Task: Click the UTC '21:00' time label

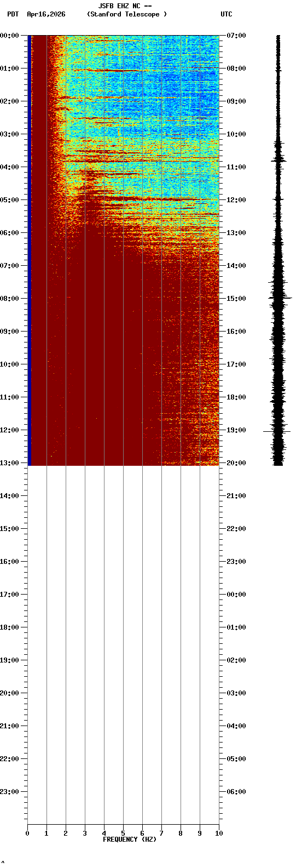Action: (x=236, y=496)
